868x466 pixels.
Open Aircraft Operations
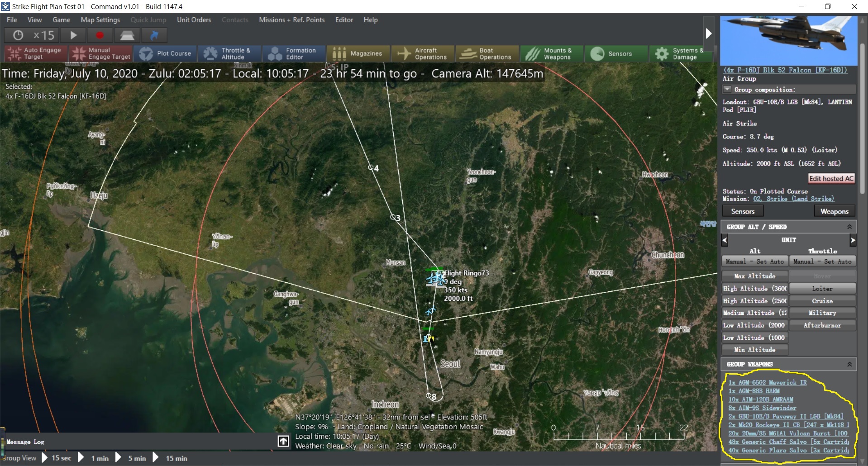tap(423, 53)
